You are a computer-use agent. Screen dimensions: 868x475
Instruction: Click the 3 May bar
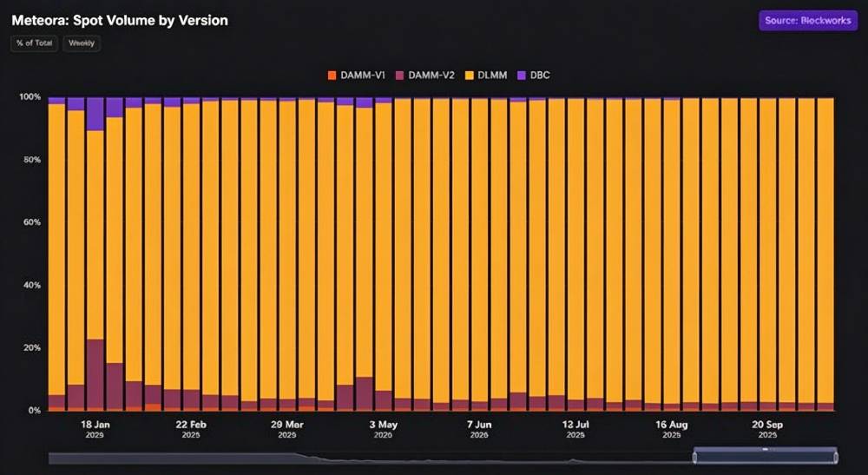click(x=384, y=254)
